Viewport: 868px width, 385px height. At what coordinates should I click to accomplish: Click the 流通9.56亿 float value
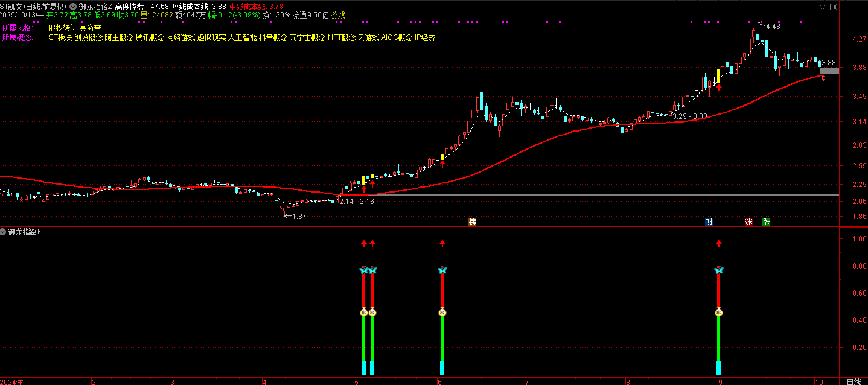point(310,15)
